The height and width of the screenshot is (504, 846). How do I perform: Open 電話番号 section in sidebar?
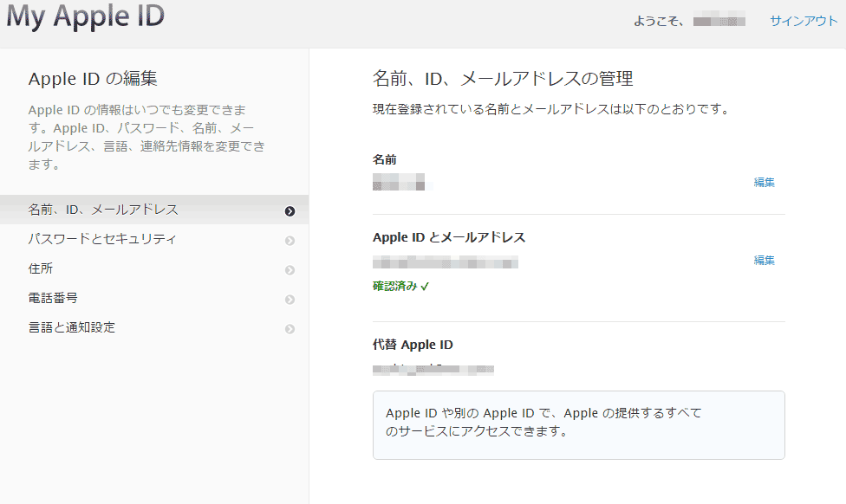pyautogui.click(x=53, y=298)
